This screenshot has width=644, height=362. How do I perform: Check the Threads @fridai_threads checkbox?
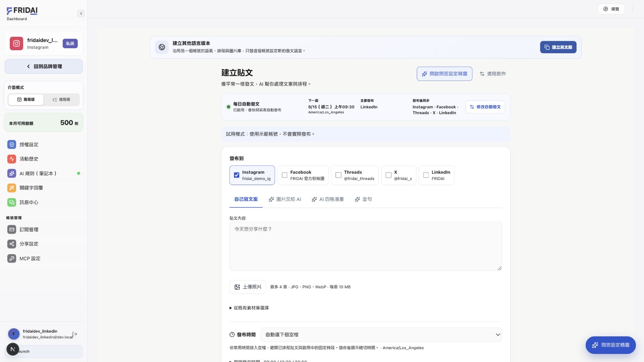(x=338, y=175)
